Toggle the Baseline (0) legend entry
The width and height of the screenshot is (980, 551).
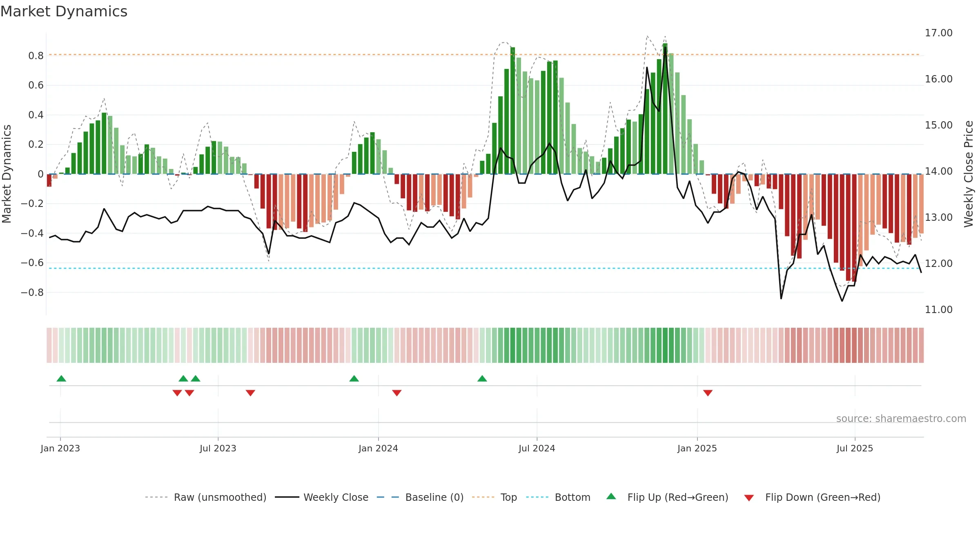tap(420, 497)
